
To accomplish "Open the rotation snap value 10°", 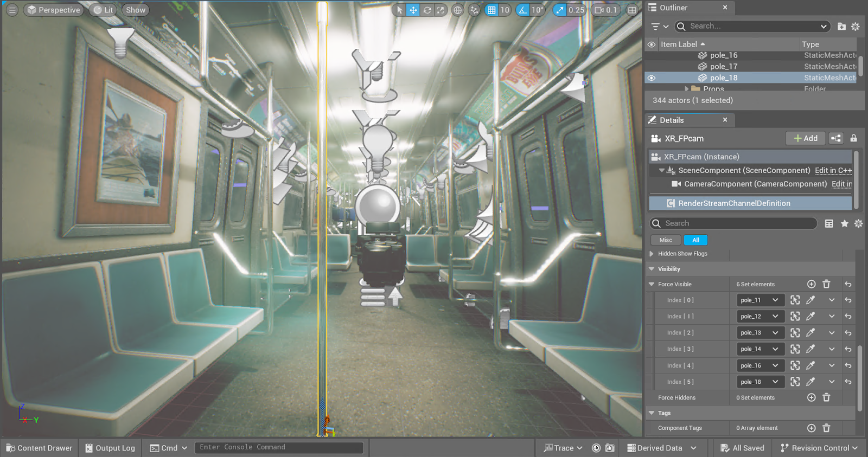I will 538,10.
